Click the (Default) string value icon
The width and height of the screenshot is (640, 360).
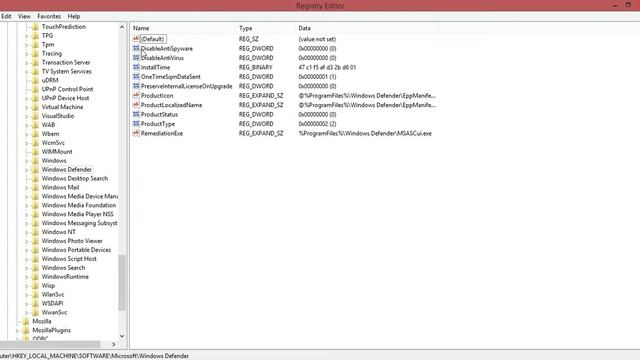(136, 39)
